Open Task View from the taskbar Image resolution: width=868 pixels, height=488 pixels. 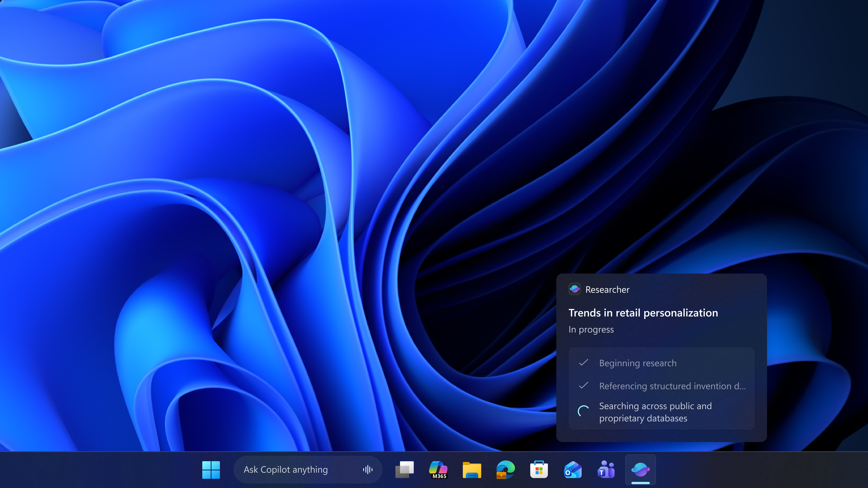point(404,469)
